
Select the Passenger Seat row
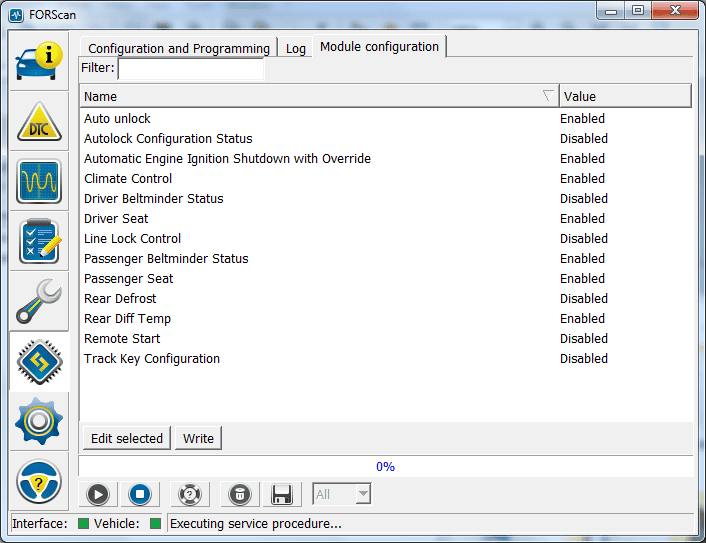(x=386, y=279)
